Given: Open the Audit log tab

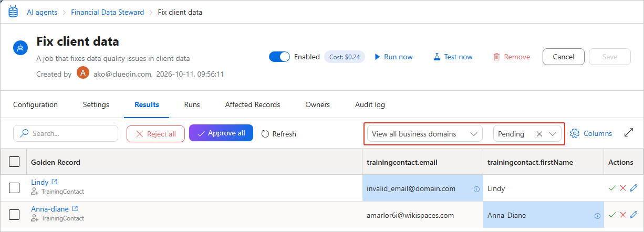Looking at the screenshot, I should pos(370,104).
